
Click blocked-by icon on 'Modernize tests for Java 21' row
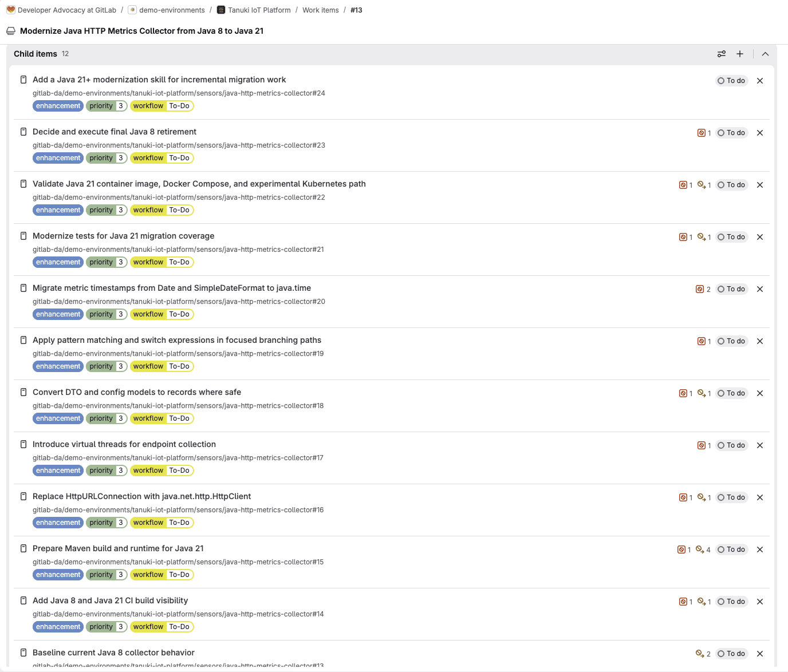pyautogui.click(x=683, y=237)
